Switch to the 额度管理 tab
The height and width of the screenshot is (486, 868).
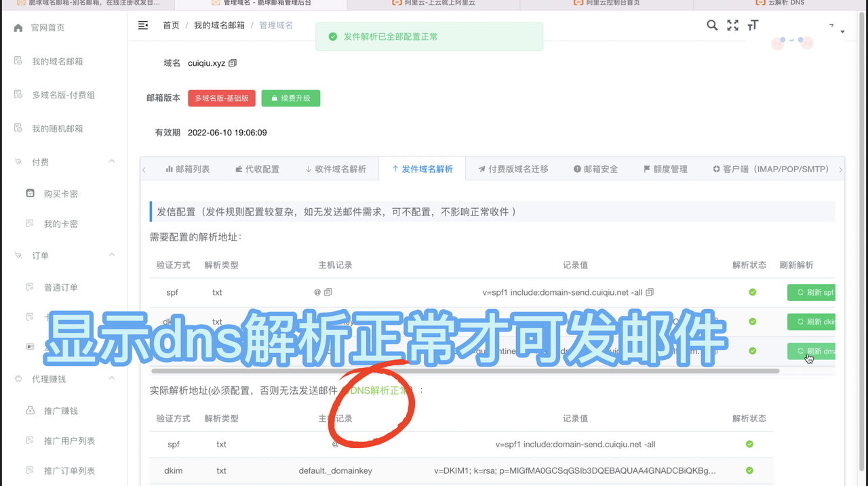[x=665, y=169]
